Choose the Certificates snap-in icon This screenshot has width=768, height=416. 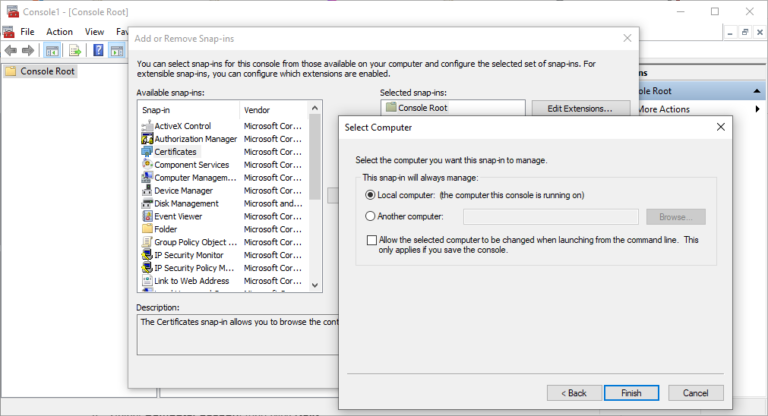pos(146,152)
